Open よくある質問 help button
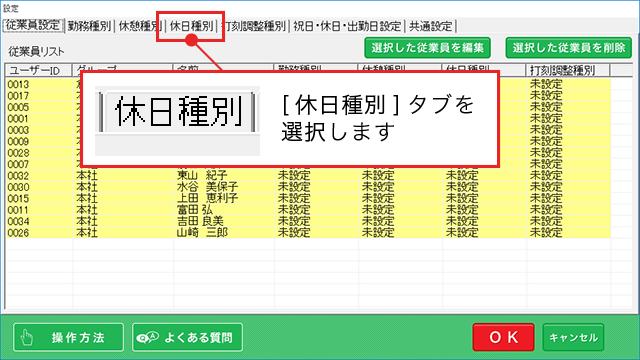The width and height of the screenshot is (640, 360). [187, 337]
